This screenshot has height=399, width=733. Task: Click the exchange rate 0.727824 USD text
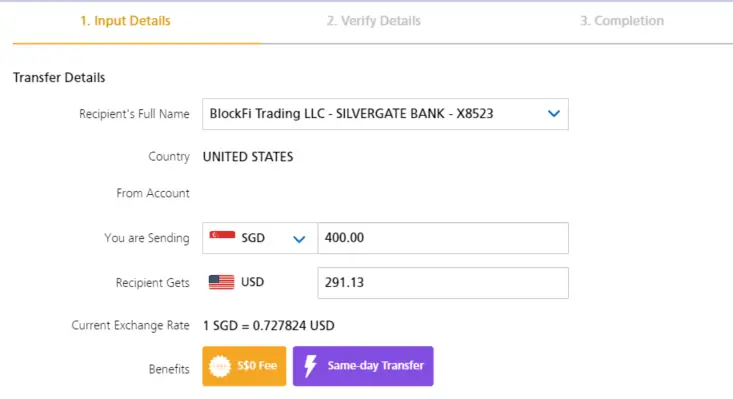click(x=294, y=326)
